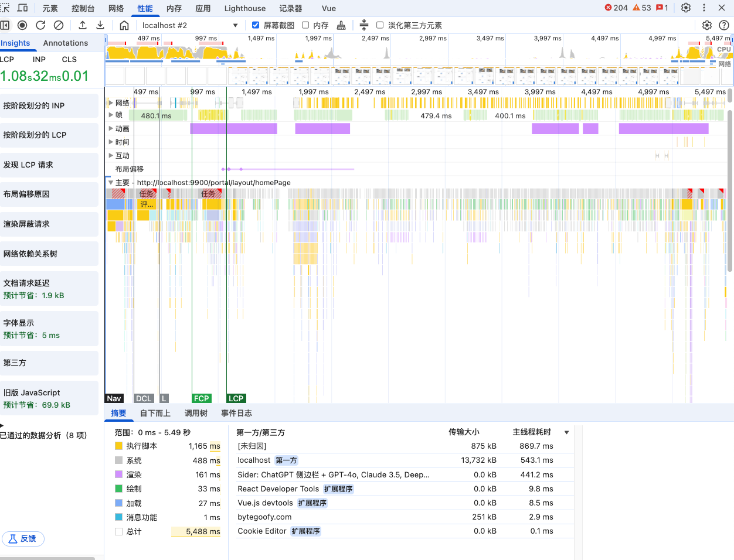Go to the performance home icon
This screenshot has width=734, height=560.
124,25
